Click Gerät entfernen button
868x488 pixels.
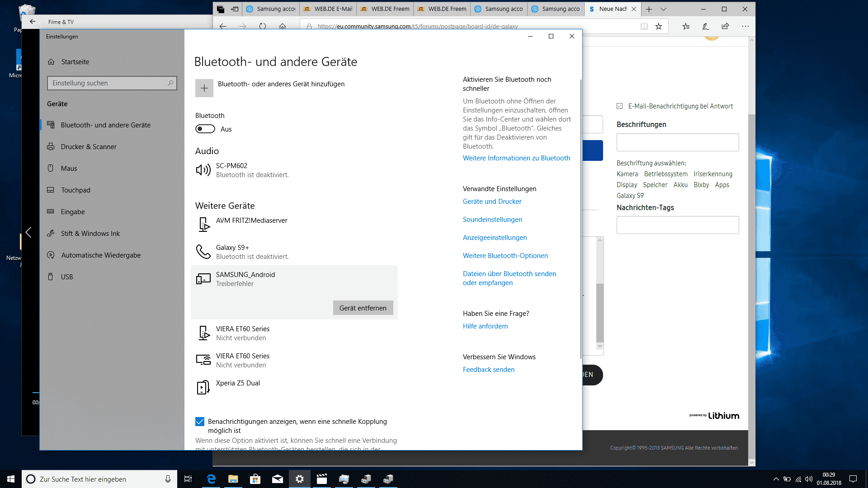tap(363, 308)
